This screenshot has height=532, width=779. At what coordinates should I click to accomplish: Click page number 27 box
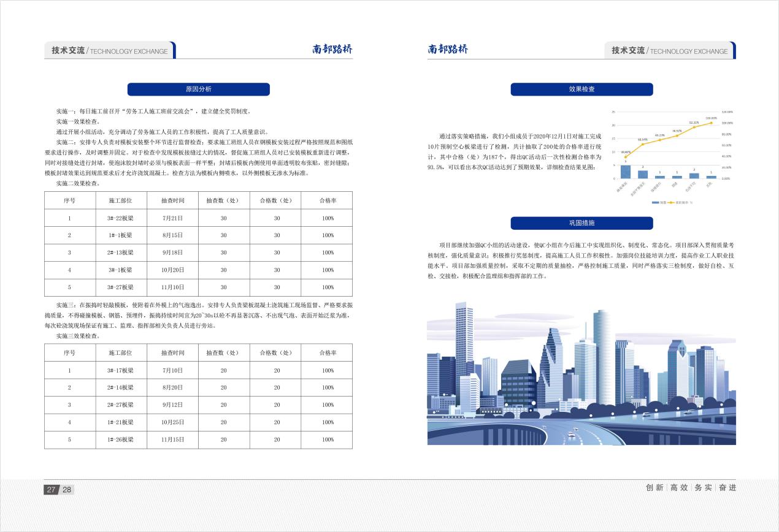pyautogui.click(x=51, y=489)
